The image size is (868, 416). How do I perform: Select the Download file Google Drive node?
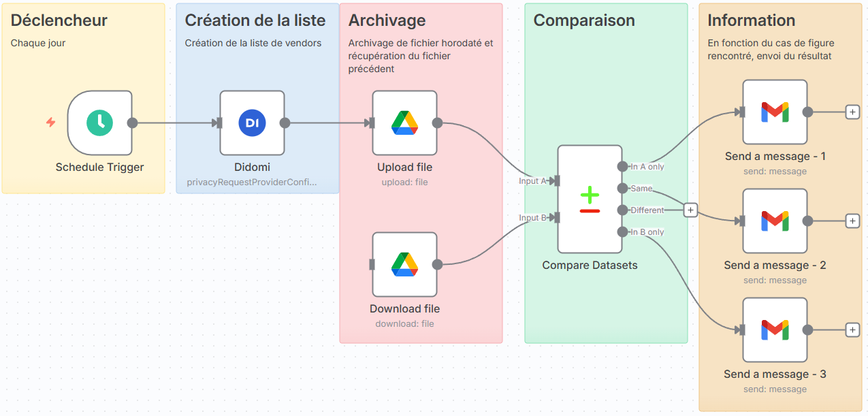pyautogui.click(x=404, y=265)
